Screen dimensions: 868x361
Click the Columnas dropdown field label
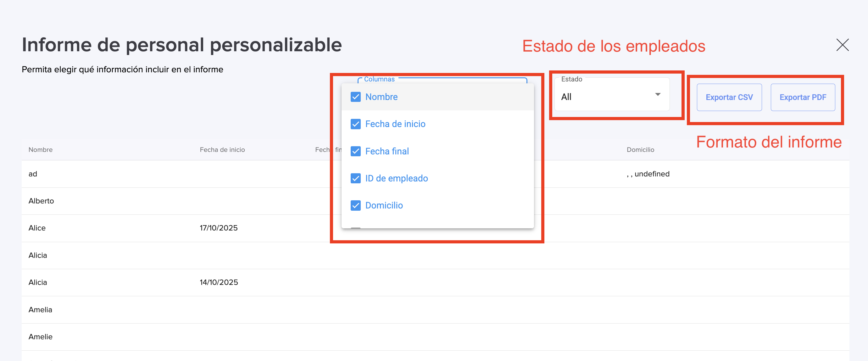379,79
